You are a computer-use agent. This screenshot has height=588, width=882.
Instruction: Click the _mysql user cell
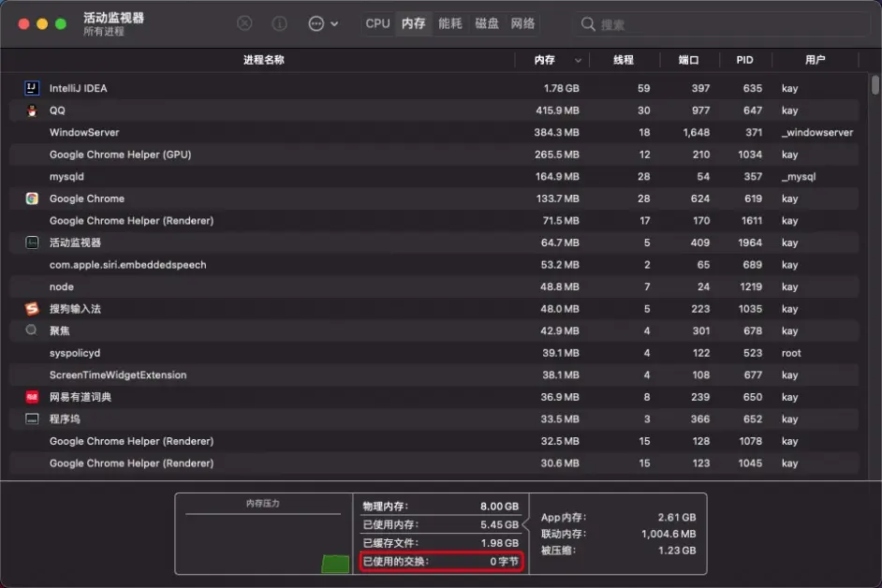[798, 177]
